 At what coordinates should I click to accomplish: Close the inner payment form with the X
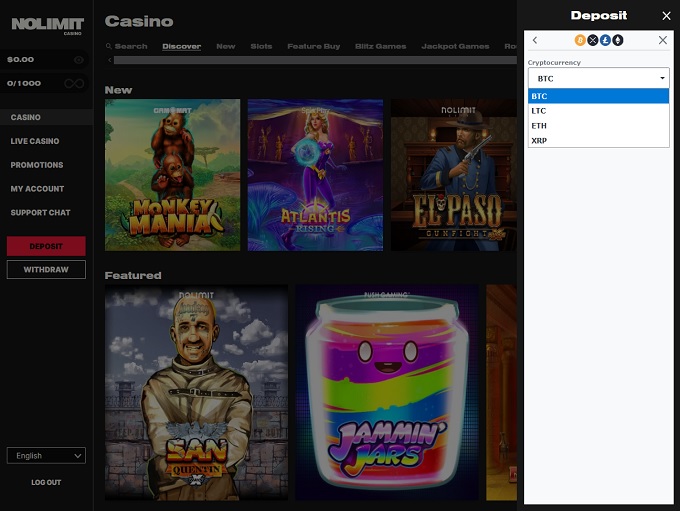[662, 40]
